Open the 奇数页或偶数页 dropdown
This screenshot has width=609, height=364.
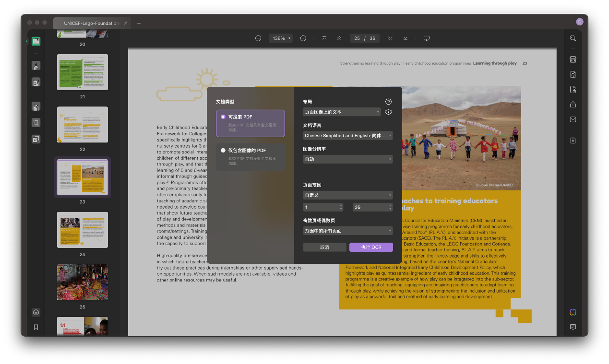pos(348,231)
